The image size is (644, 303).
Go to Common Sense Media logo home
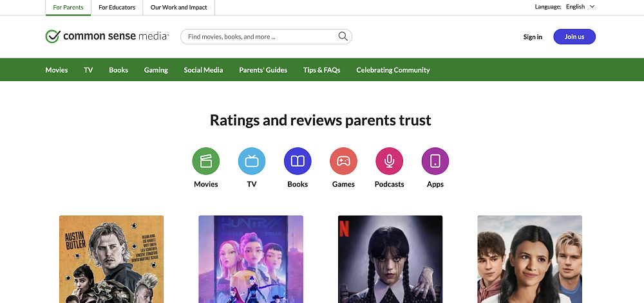(x=108, y=37)
